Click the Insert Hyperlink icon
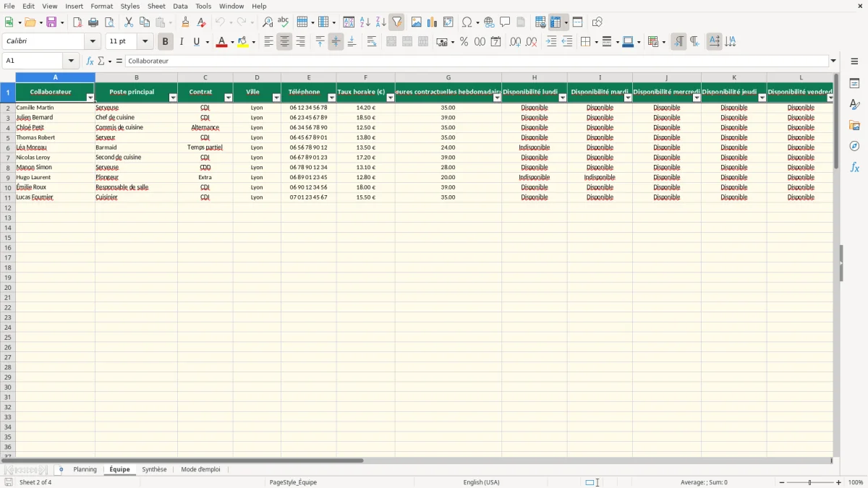Screen dimensions: 868x488 tap(490, 22)
